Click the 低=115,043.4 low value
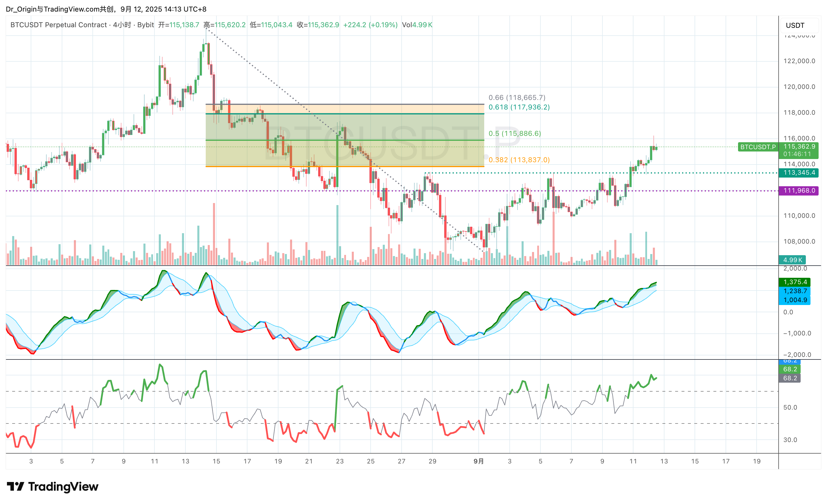Image resolution: width=827 pixels, height=504 pixels. pos(271,25)
